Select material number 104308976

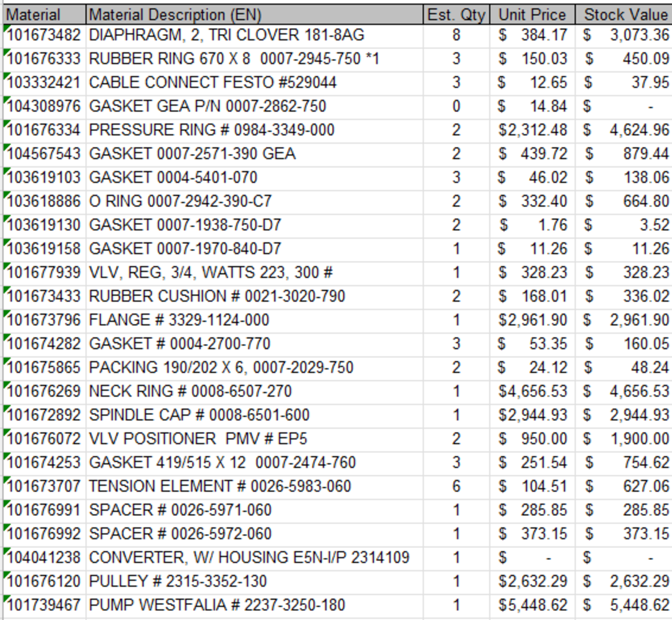[x=44, y=108]
